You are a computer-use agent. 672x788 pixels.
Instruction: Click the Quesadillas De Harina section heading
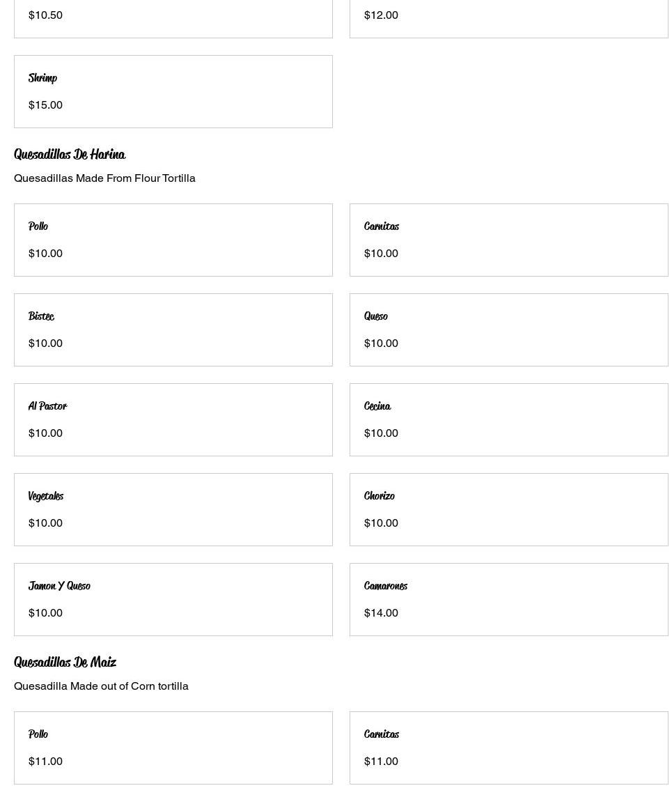coord(70,154)
